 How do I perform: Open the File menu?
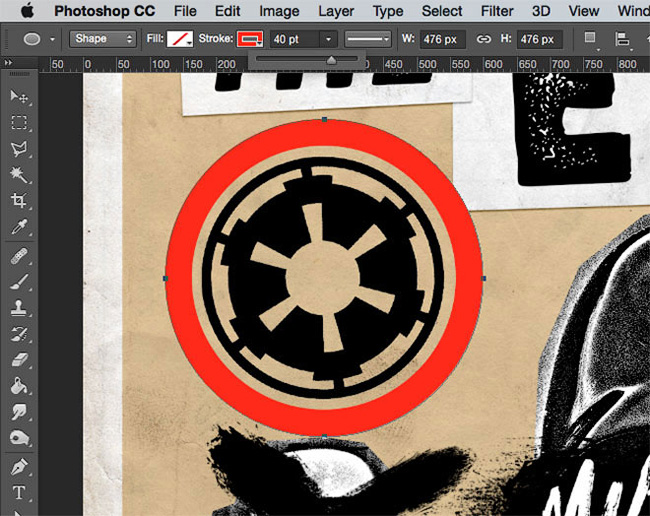point(185,11)
